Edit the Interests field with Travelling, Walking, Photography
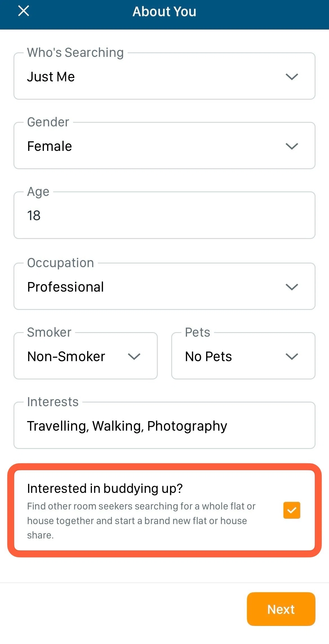The height and width of the screenshot is (644, 329). click(164, 426)
